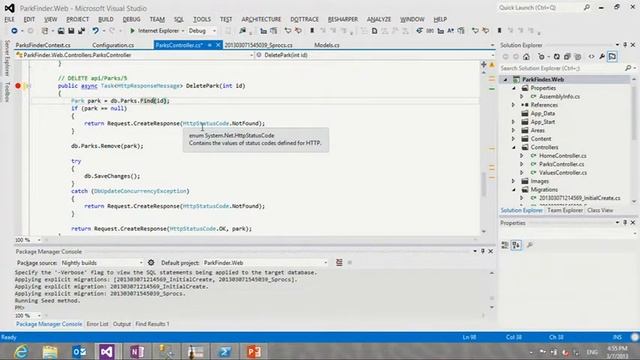Open the DEBUG menu
The height and width of the screenshot is (360, 640).
(x=131, y=19)
